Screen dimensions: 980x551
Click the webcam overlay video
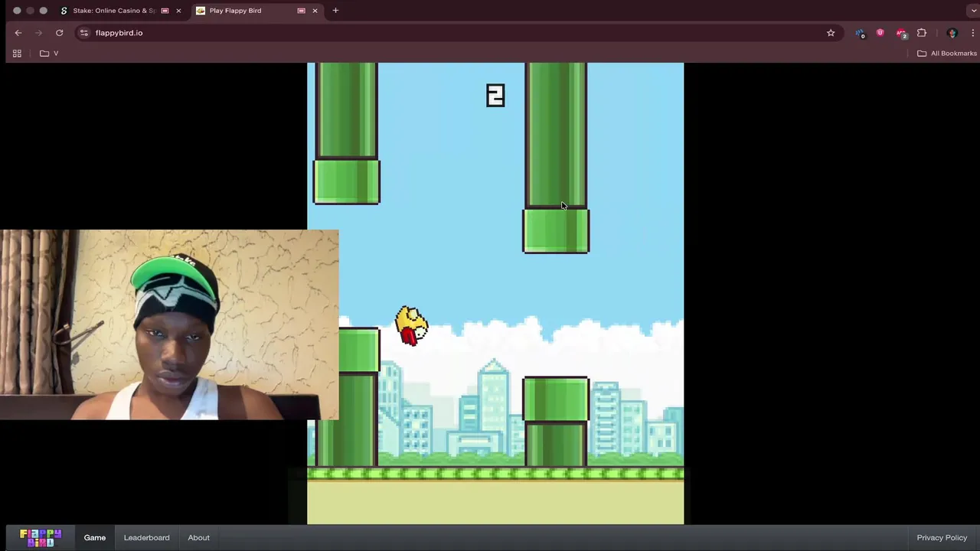(x=169, y=324)
